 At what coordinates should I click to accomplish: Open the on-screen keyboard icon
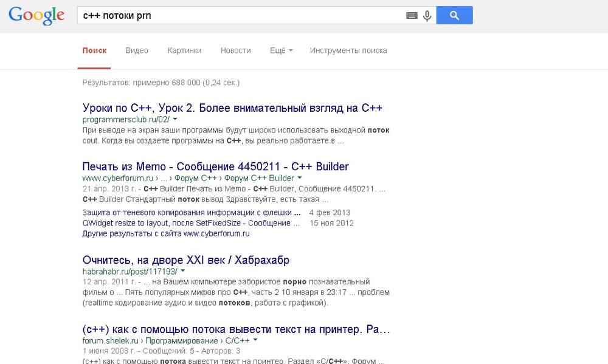412,16
